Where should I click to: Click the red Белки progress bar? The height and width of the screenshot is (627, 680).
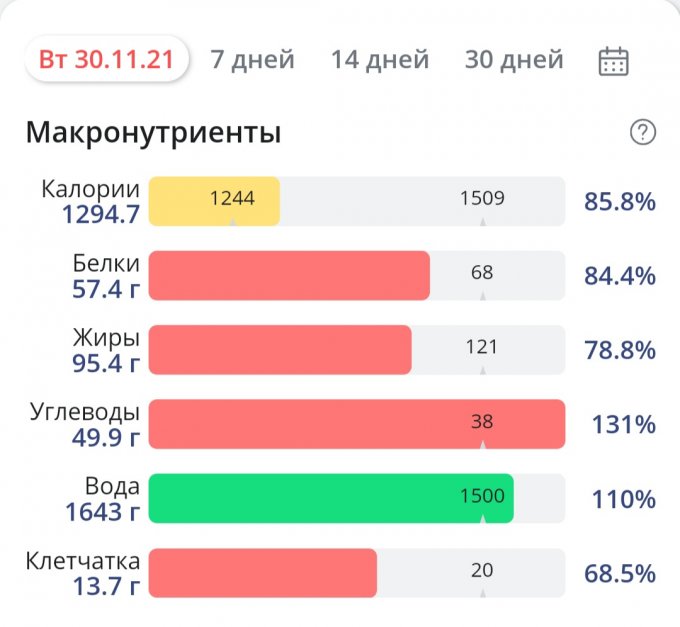point(289,276)
